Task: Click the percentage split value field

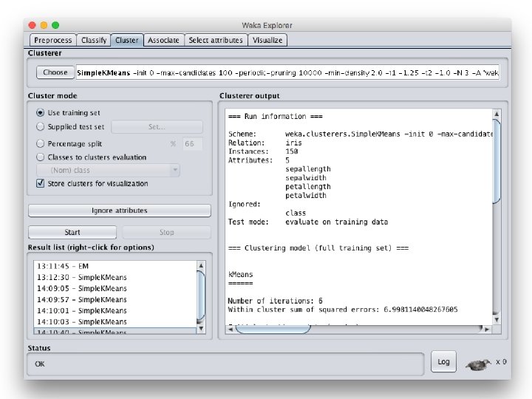Action: point(192,143)
